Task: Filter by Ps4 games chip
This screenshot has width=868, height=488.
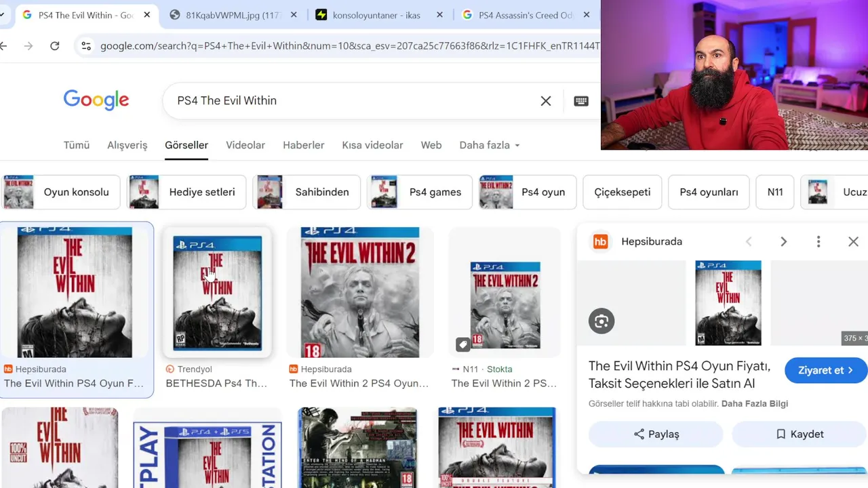Action: point(420,192)
